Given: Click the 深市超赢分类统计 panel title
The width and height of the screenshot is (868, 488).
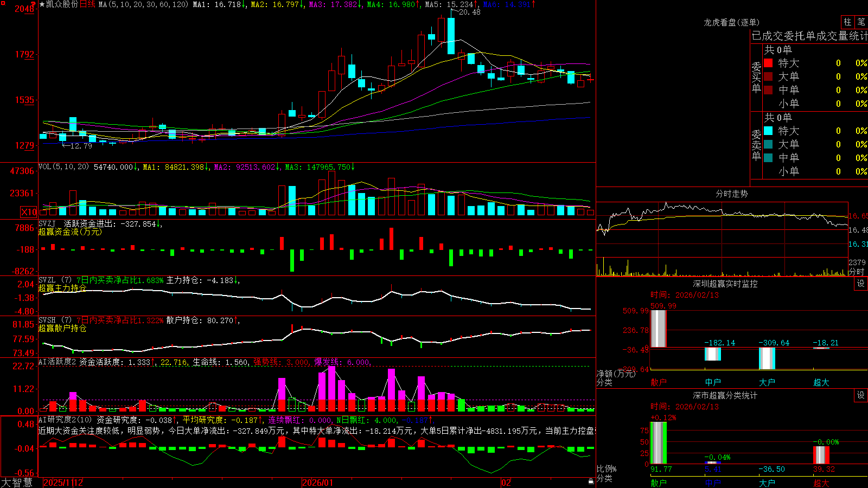Looking at the screenshot, I should 725,395.
